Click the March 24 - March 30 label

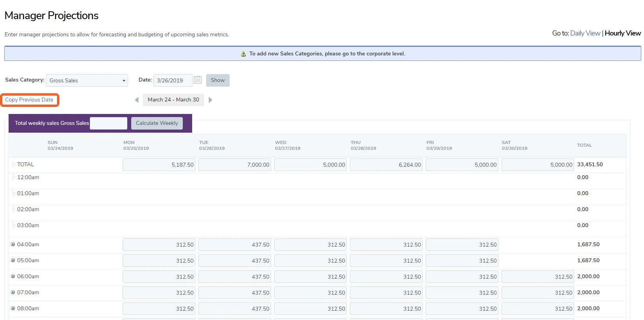173,100
